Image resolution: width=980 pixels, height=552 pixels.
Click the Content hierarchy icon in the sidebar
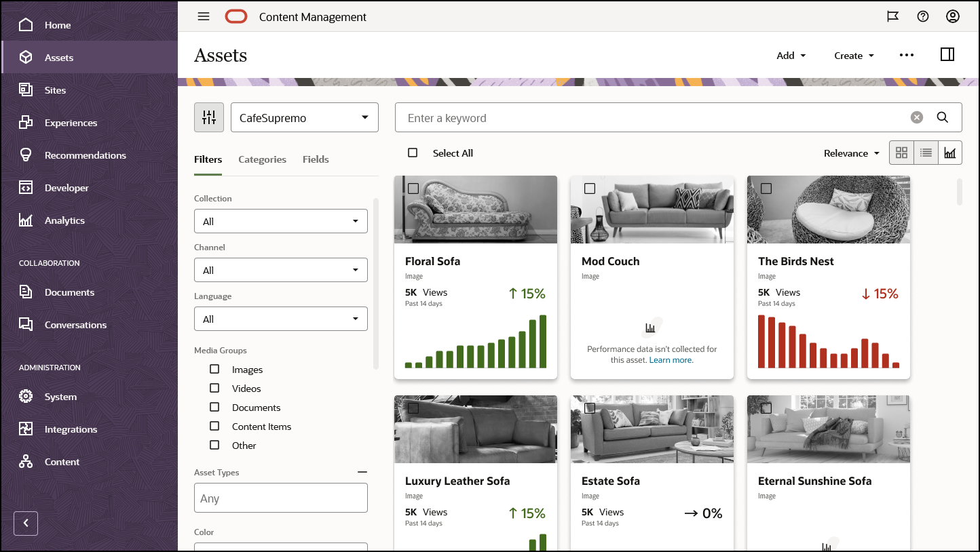(x=26, y=462)
